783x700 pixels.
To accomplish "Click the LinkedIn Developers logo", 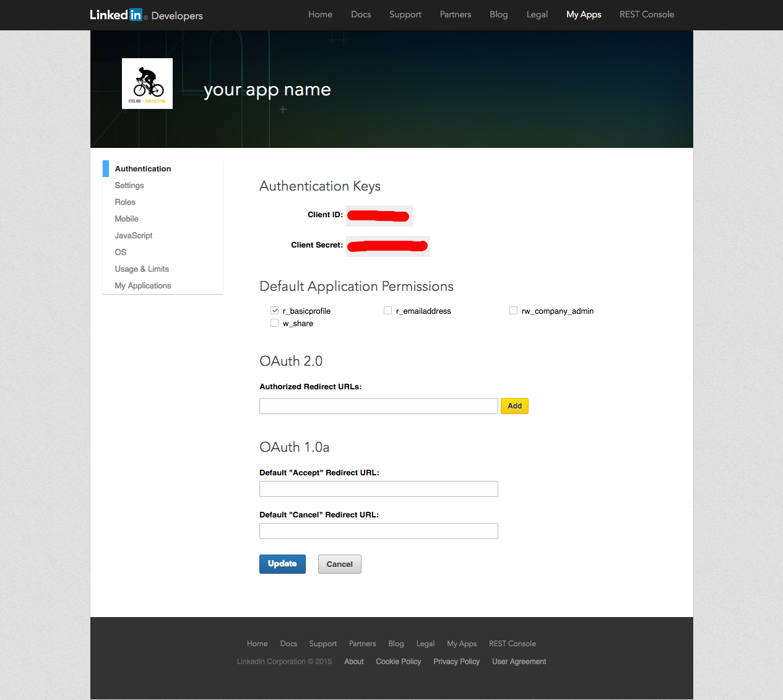I will 146,15.
